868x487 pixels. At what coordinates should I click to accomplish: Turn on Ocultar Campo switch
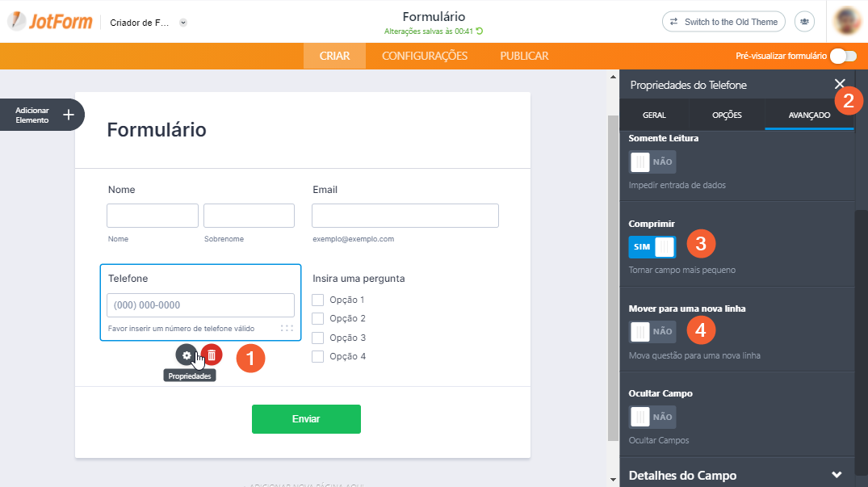point(652,417)
